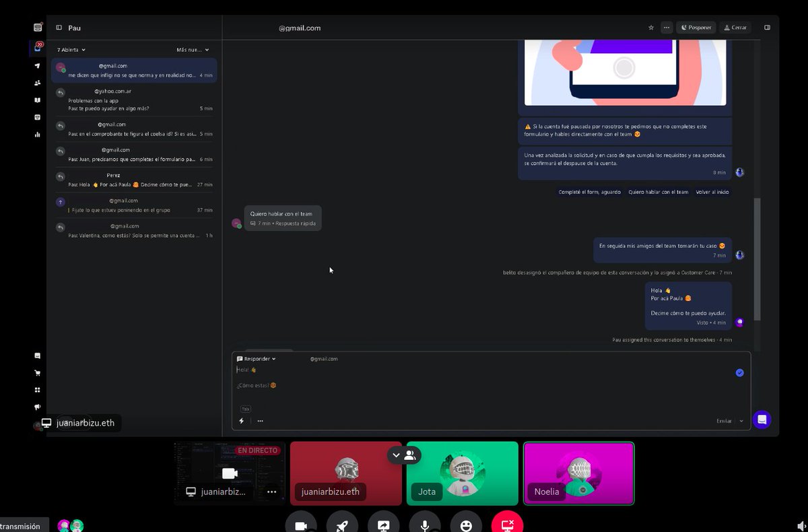Open the Reports bar chart sidebar icon

pos(38,134)
